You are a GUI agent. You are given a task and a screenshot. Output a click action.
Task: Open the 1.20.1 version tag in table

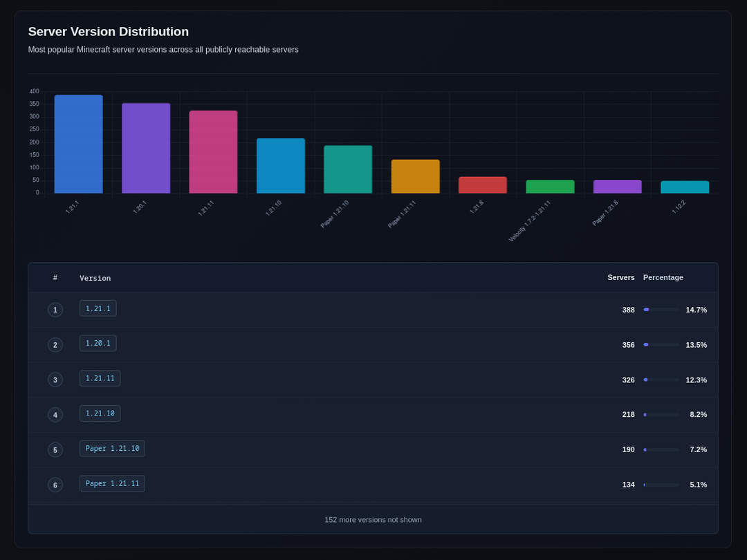[98, 344]
